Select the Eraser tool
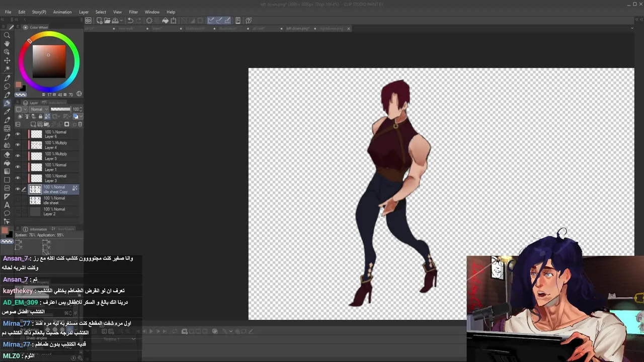This screenshot has width=644, height=362. coord(7,155)
